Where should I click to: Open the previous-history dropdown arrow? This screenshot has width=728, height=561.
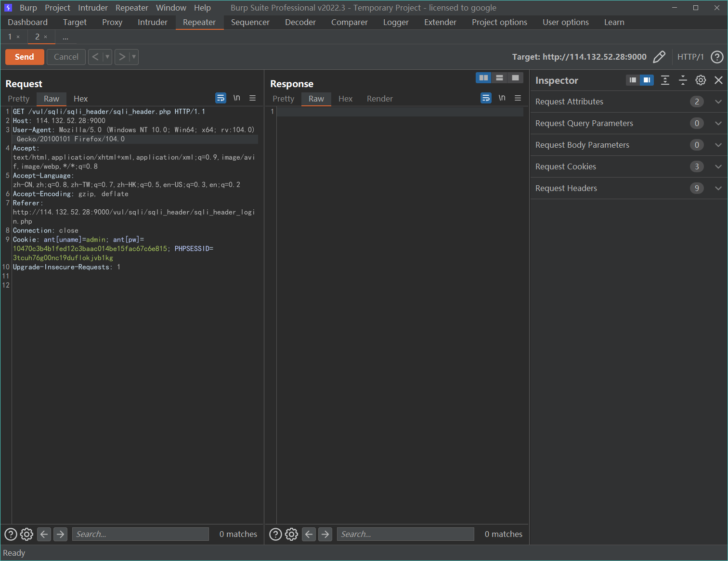tap(107, 57)
